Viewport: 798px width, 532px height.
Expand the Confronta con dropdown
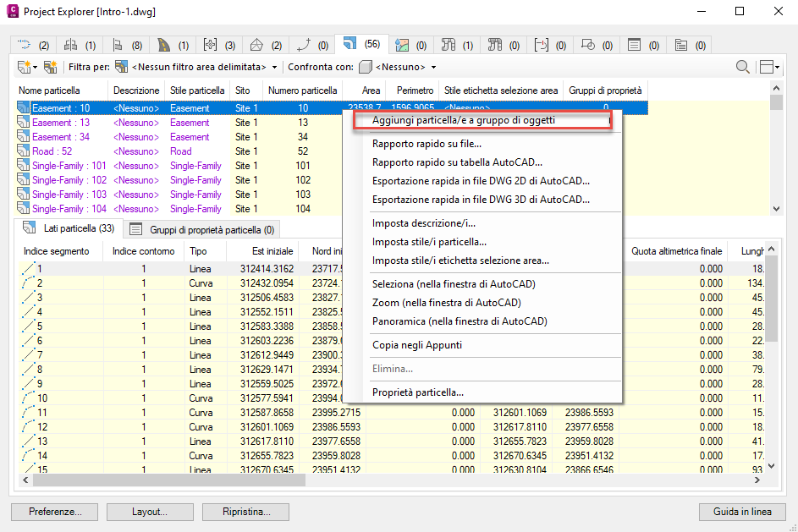(433, 67)
